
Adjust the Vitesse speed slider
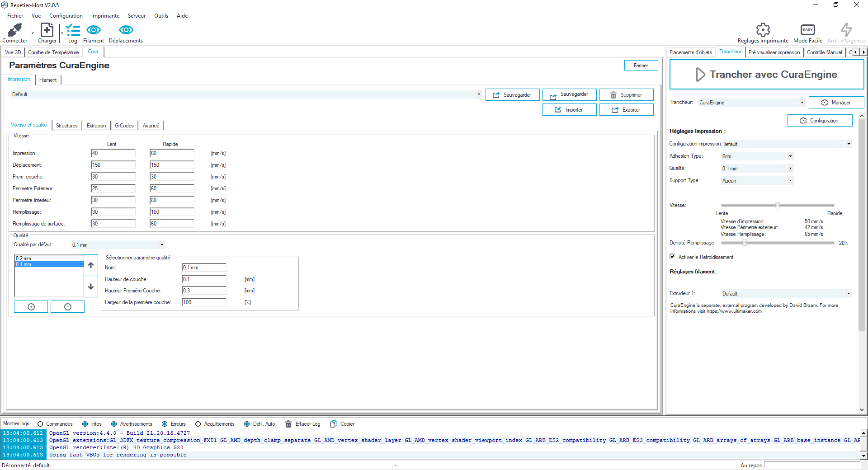778,205
